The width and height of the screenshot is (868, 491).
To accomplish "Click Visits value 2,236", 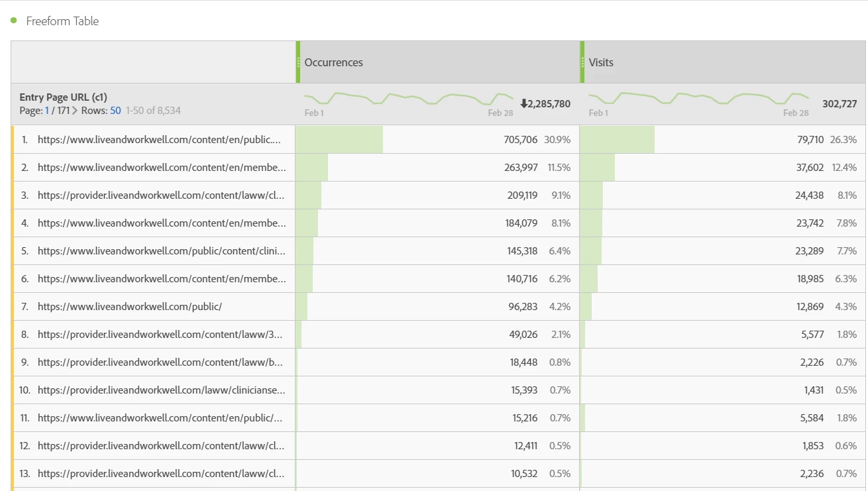I will tap(812, 474).
